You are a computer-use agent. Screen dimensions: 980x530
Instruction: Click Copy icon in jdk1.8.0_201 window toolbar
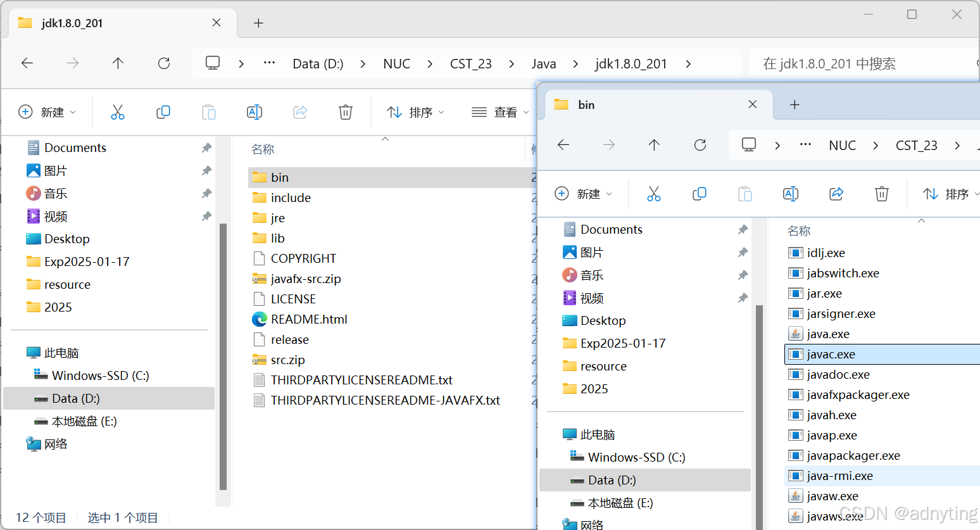pos(163,112)
